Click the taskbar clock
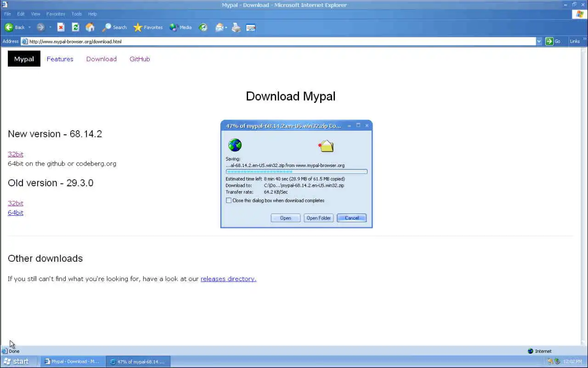The image size is (588, 368). tap(572, 362)
